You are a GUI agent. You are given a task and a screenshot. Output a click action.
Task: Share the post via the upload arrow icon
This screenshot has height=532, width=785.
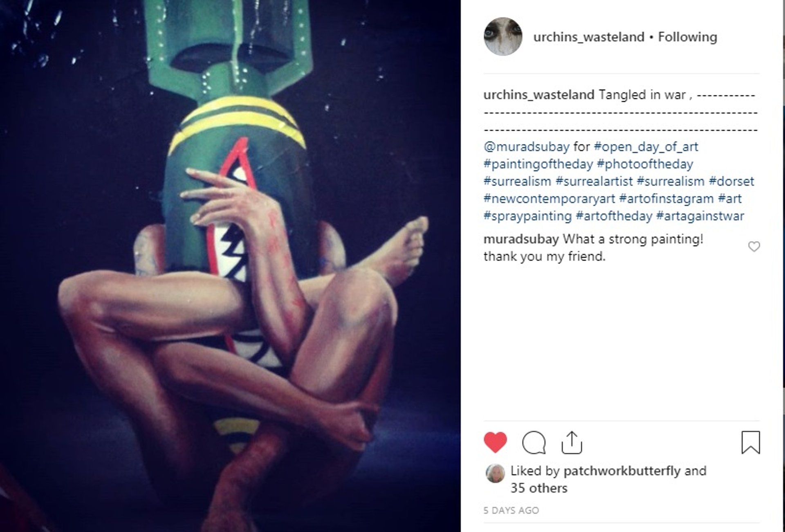(x=572, y=442)
